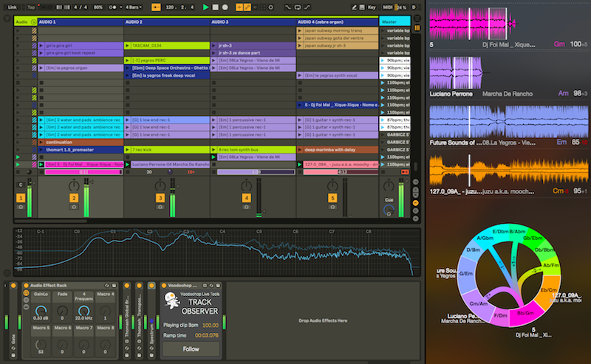Open the metronome settings dropdown arrow
Viewport: 591px width, 364px height.
tap(120, 7)
